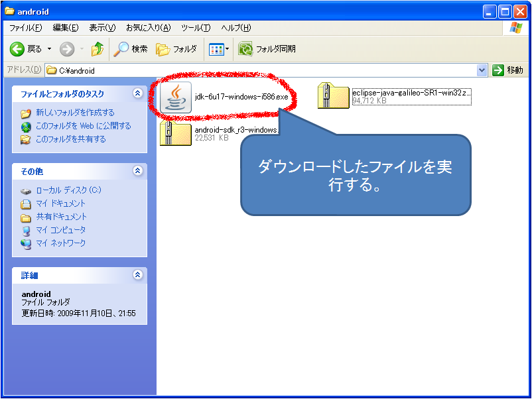Go up one folder level icon
The height and width of the screenshot is (399, 532).
(98, 49)
